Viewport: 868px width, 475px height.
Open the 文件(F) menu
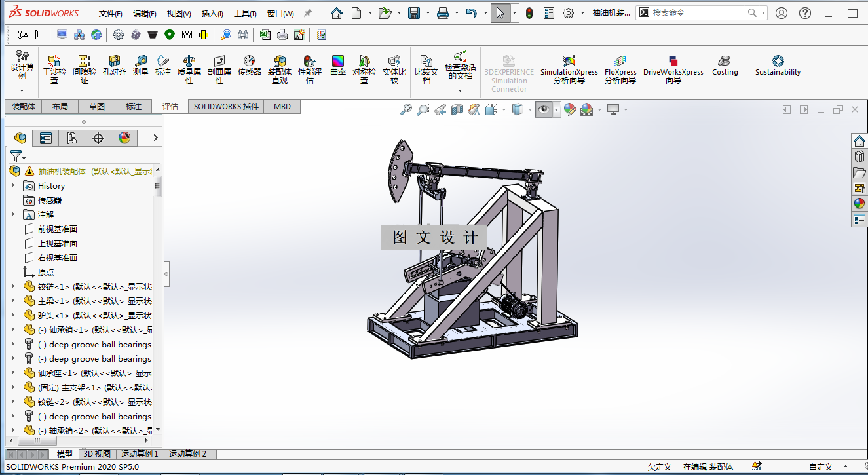(x=111, y=14)
